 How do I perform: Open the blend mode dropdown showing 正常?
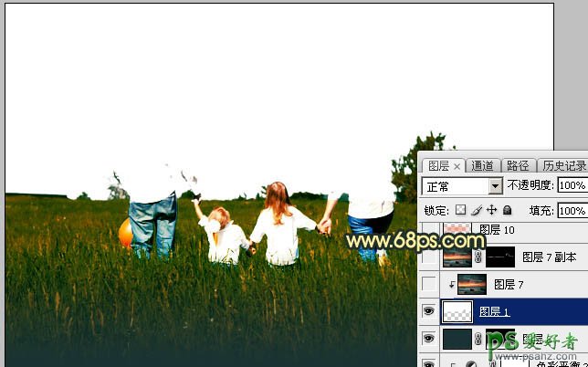[x=463, y=185]
